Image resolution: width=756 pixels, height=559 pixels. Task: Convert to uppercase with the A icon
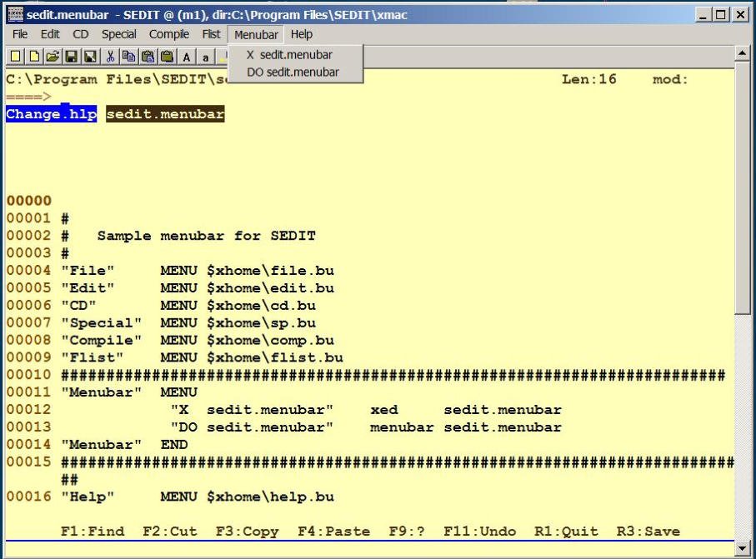click(187, 57)
